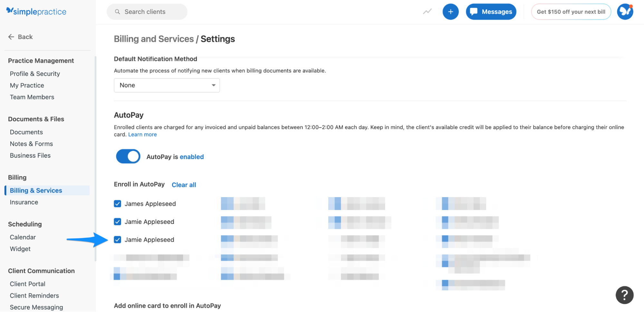
Task: Select Notes & Forms in the sidebar
Action: 31,144
